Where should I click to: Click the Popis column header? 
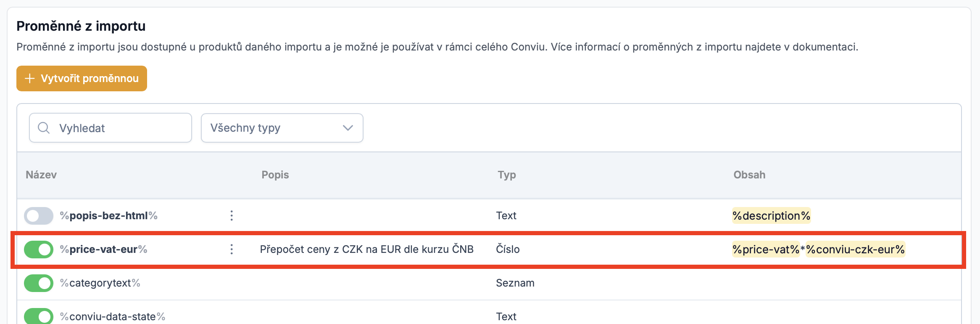(275, 175)
